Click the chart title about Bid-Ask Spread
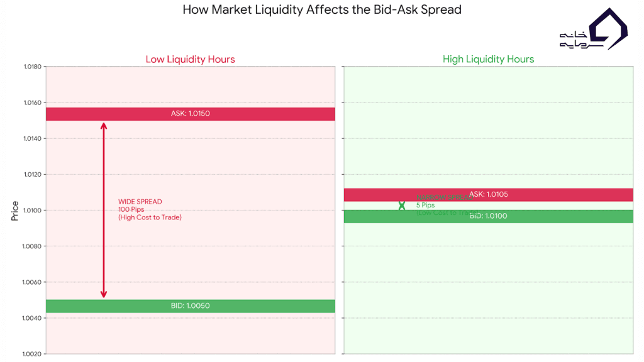 click(322, 10)
